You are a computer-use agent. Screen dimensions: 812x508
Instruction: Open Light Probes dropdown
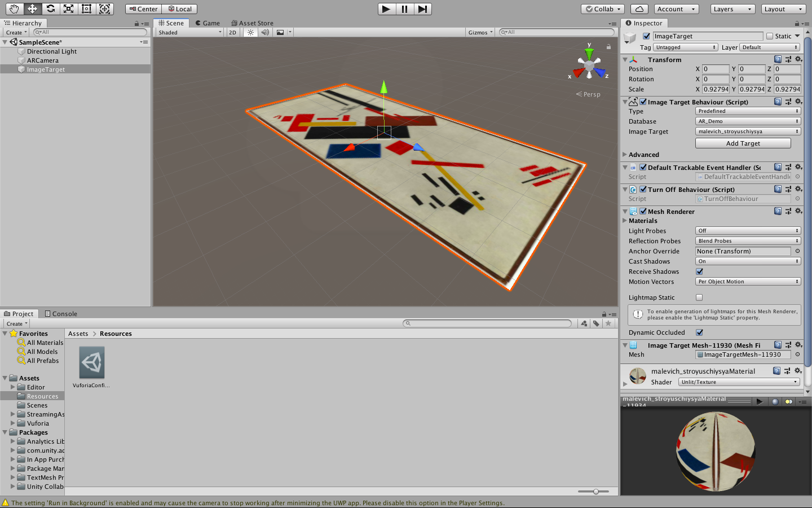click(x=748, y=231)
